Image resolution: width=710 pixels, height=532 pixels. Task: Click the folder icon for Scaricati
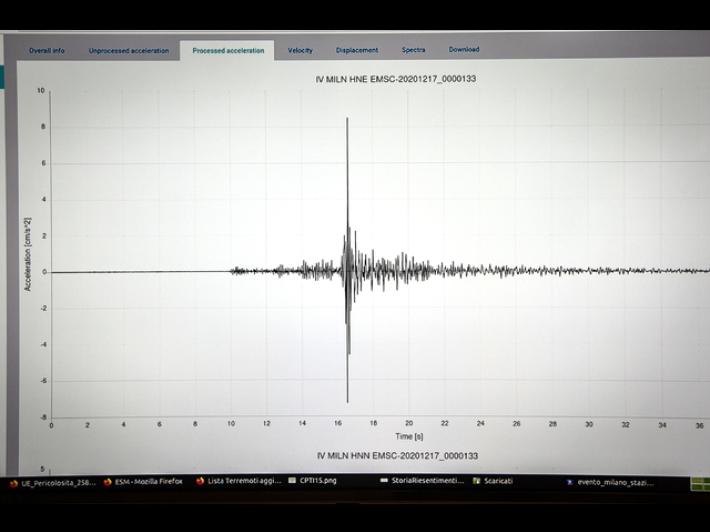click(476, 481)
